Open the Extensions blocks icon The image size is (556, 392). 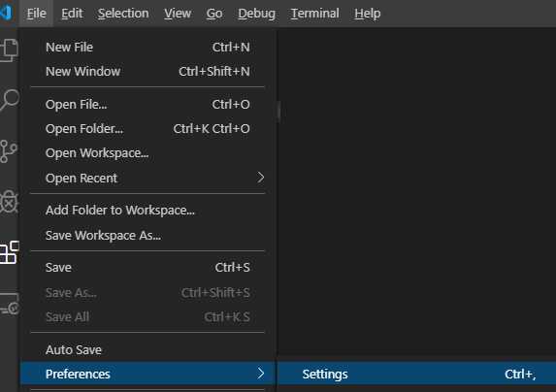pyautogui.click(x=10, y=252)
